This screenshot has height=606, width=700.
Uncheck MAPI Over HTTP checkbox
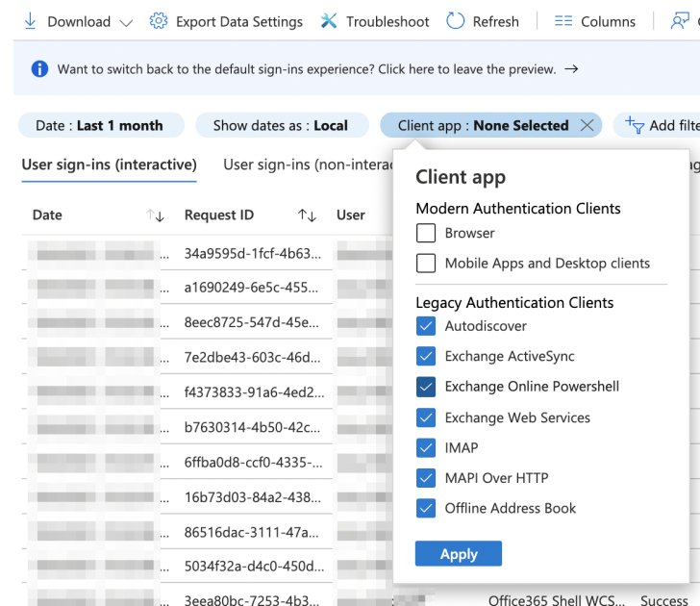[x=426, y=478]
